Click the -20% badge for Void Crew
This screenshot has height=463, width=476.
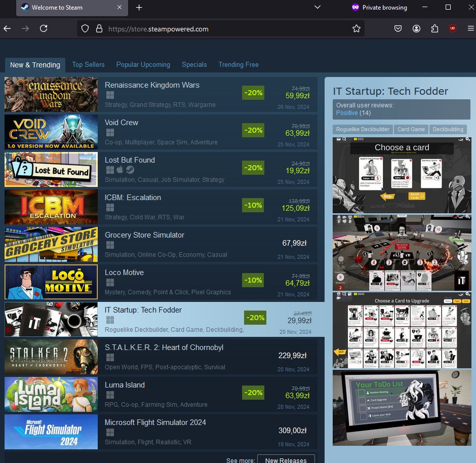coord(253,130)
